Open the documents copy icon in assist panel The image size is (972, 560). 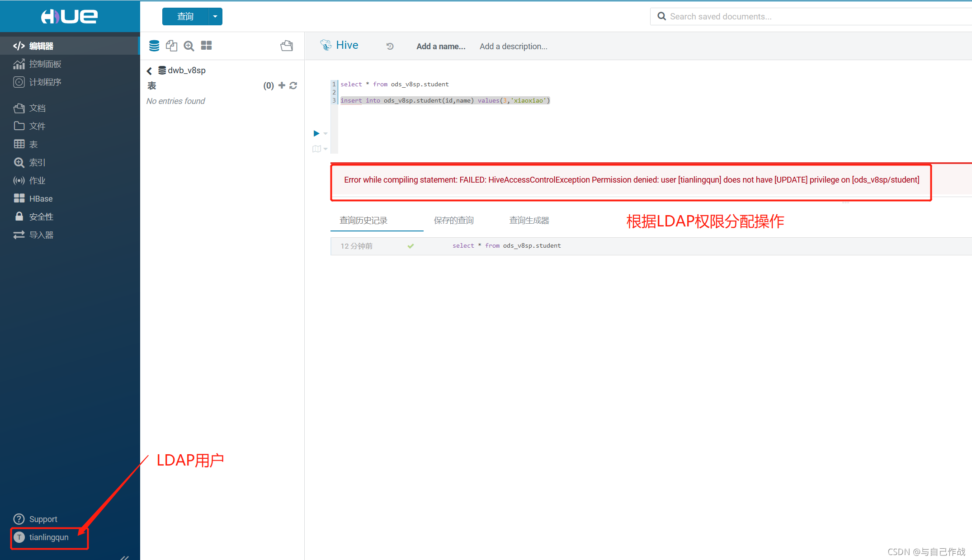[171, 46]
